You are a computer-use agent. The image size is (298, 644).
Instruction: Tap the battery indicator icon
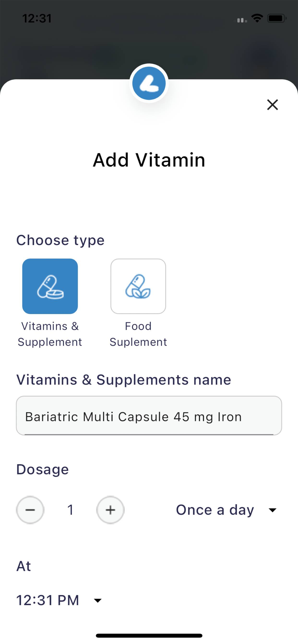pos(277,18)
